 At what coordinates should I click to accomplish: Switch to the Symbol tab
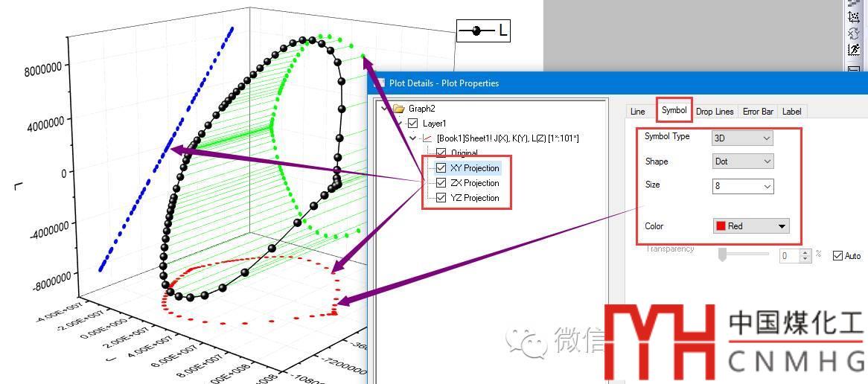click(x=674, y=110)
